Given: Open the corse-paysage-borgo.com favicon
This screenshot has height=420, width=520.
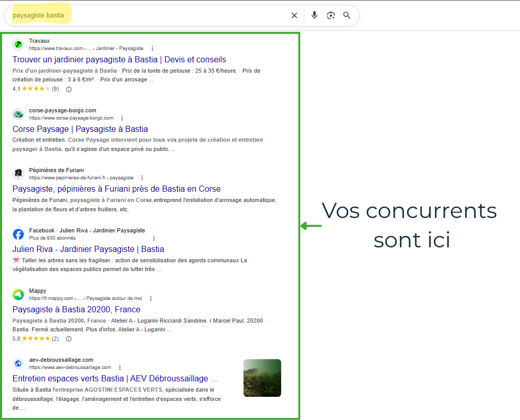Looking at the screenshot, I should click(18, 114).
